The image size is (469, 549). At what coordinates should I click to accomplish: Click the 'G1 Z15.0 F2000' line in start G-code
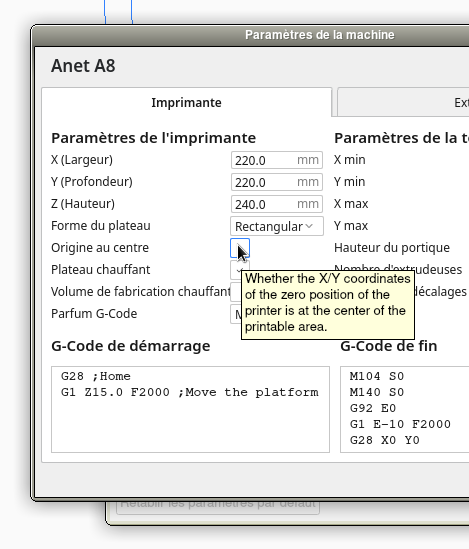click(x=190, y=392)
